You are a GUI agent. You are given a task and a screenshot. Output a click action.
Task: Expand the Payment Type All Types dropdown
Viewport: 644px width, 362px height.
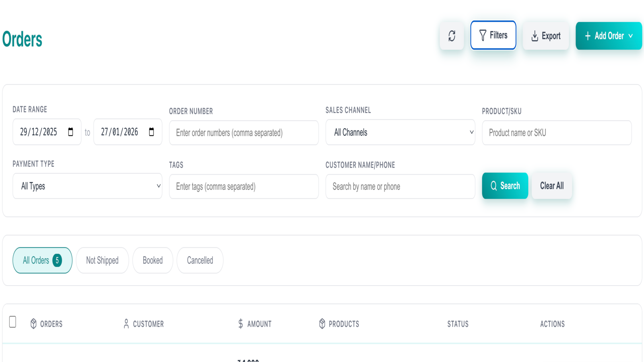pos(87,186)
